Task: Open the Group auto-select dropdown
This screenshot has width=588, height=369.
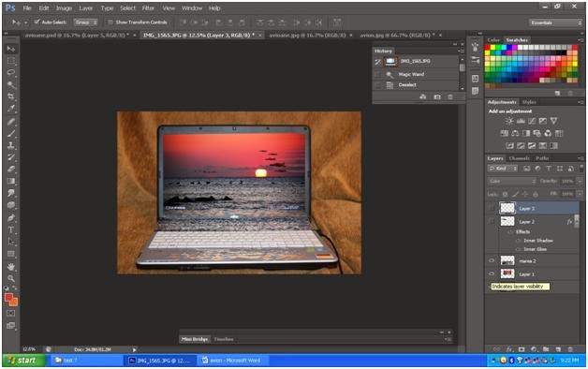Action: click(x=85, y=22)
